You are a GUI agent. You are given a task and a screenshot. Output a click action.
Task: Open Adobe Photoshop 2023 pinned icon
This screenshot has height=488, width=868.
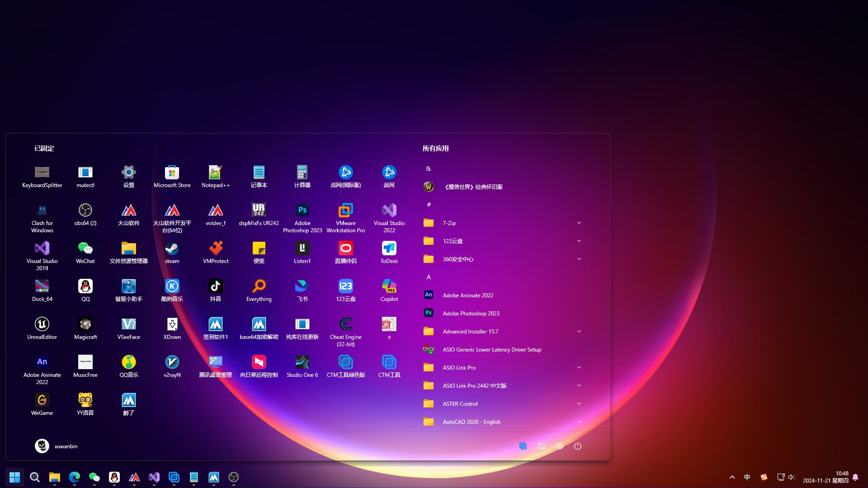coord(302,211)
